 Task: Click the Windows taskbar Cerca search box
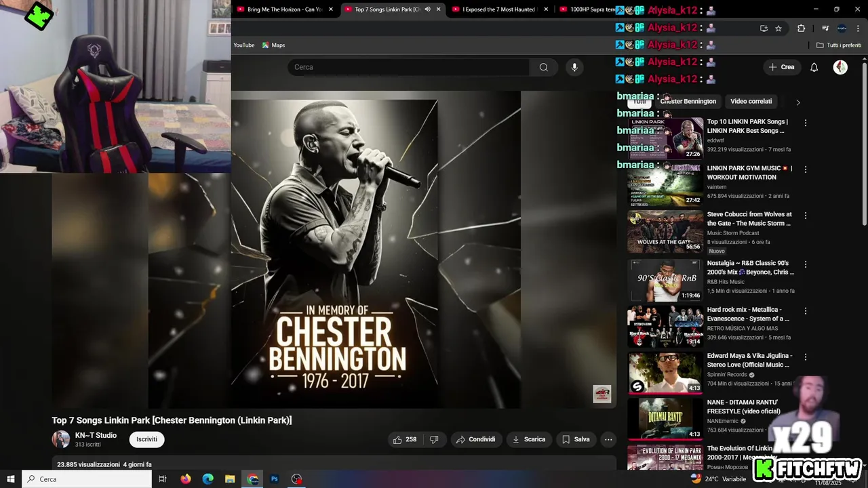[x=87, y=479]
